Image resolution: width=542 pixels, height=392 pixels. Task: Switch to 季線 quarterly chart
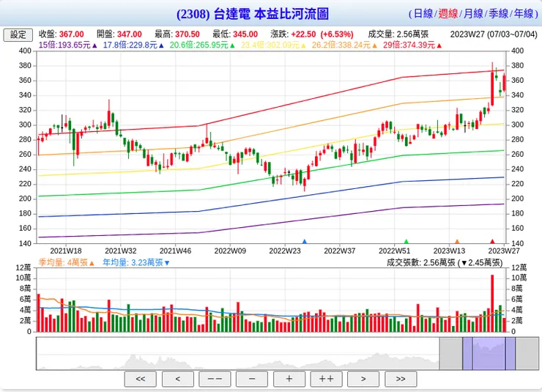(498, 13)
